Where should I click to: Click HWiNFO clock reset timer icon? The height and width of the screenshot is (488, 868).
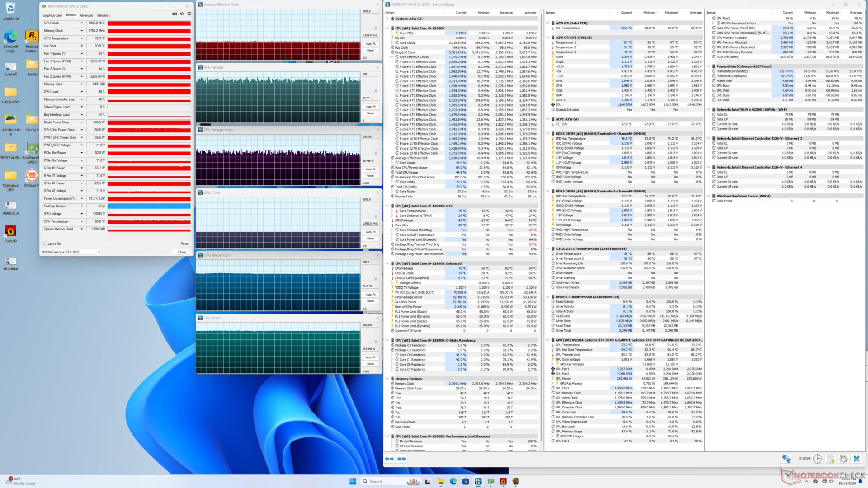(817, 459)
